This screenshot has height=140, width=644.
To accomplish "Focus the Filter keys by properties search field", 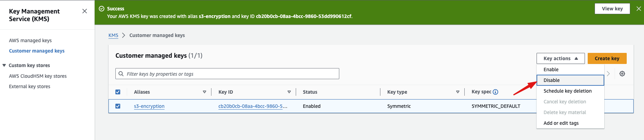I will click(x=228, y=74).
